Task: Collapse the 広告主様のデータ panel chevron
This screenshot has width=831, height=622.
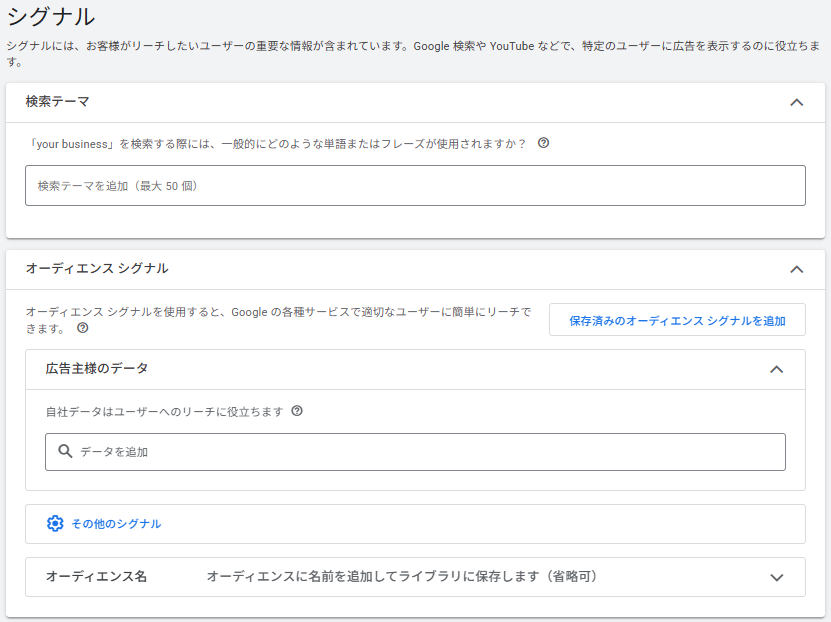Action: pos(776,369)
